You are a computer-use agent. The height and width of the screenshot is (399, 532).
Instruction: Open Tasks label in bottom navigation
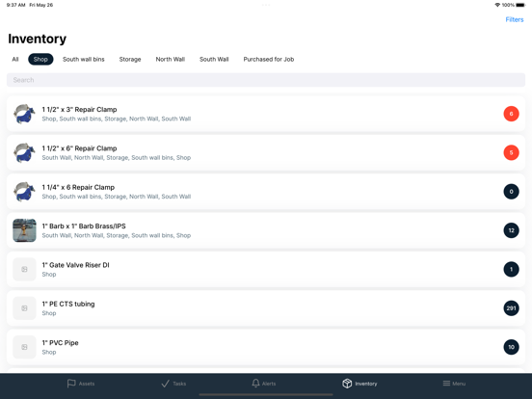179,384
